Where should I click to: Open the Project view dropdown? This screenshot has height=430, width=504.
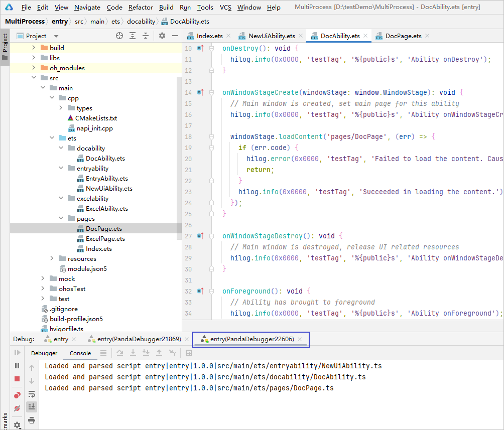click(56, 36)
